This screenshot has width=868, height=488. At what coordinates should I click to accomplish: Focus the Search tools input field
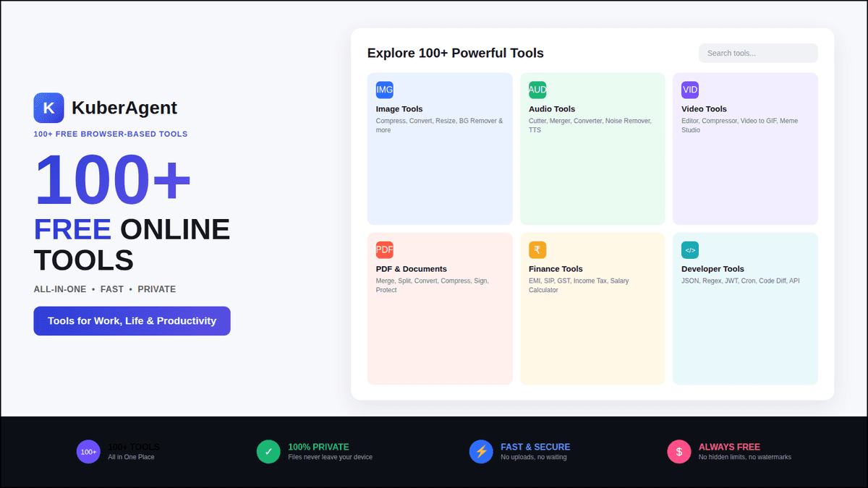tap(758, 53)
